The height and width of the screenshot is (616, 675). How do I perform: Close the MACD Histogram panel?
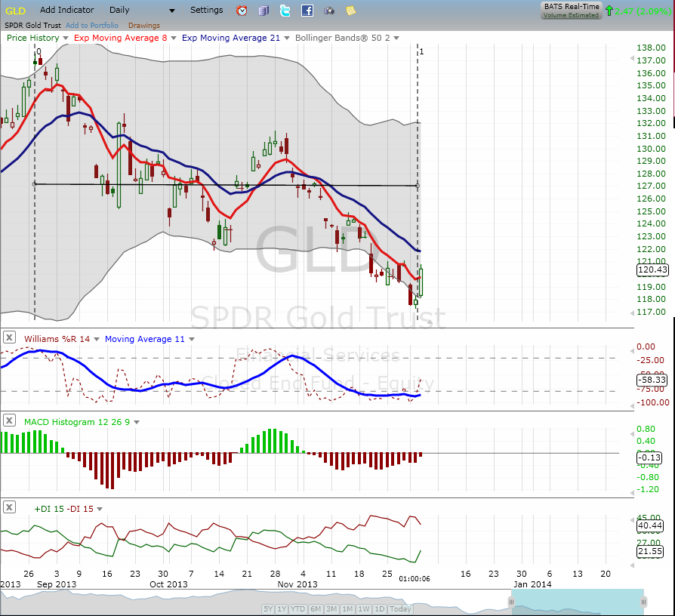pyautogui.click(x=9, y=420)
